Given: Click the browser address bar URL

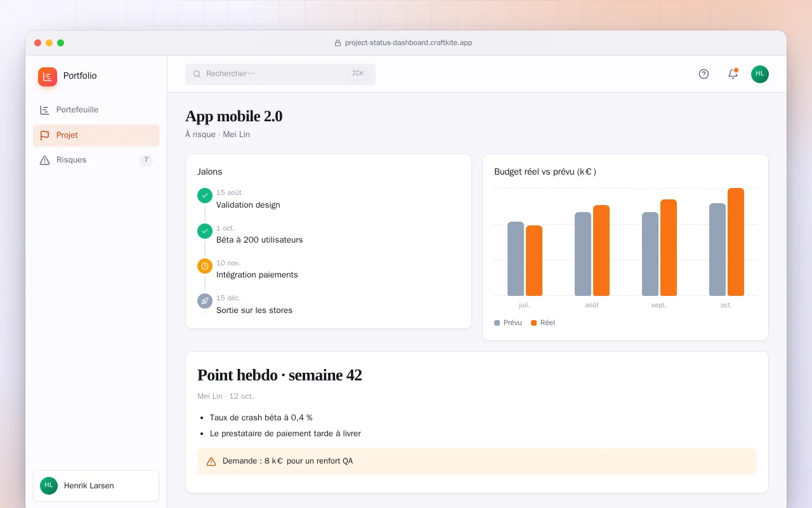Looking at the screenshot, I should (x=409, y=43).
